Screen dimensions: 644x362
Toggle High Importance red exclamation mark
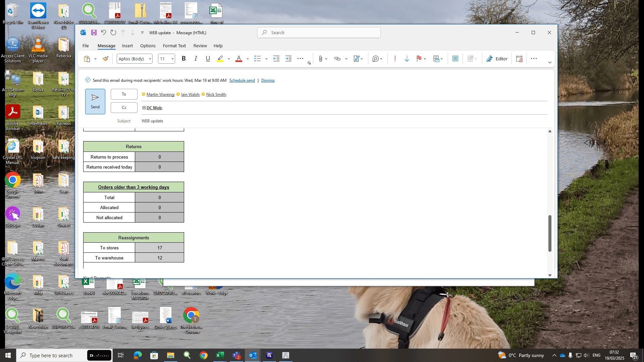[395, 59]
